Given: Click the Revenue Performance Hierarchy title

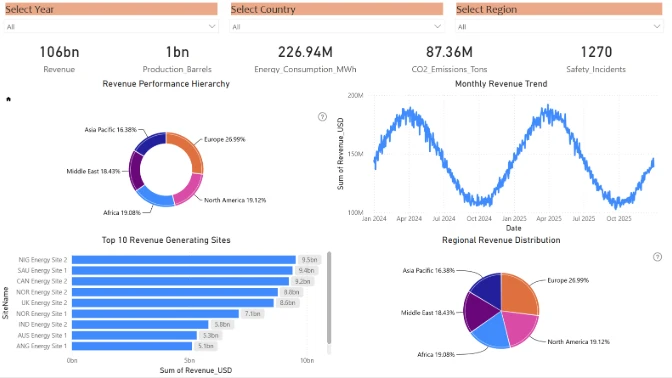Looking at the screenshot, I should 166,84.
